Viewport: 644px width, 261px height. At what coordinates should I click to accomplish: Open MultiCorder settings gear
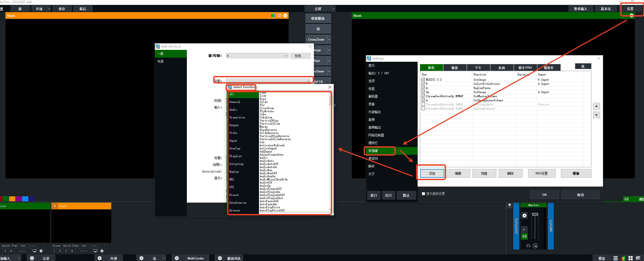177,258
